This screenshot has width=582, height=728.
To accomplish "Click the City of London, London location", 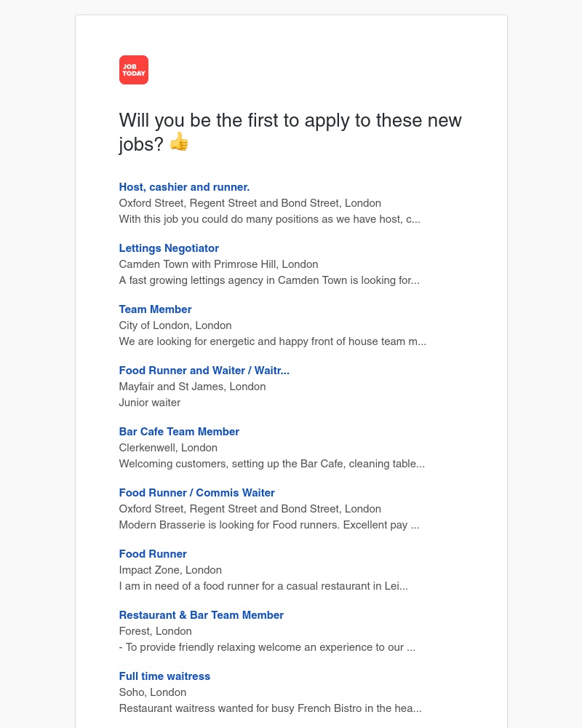I will [x=175, y=325].
